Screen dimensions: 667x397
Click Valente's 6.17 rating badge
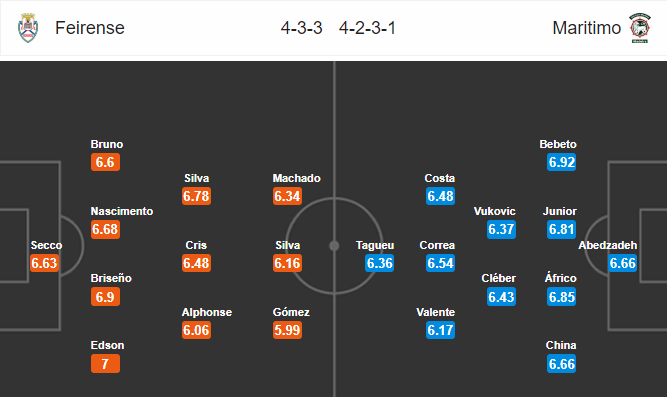point(440,330)
